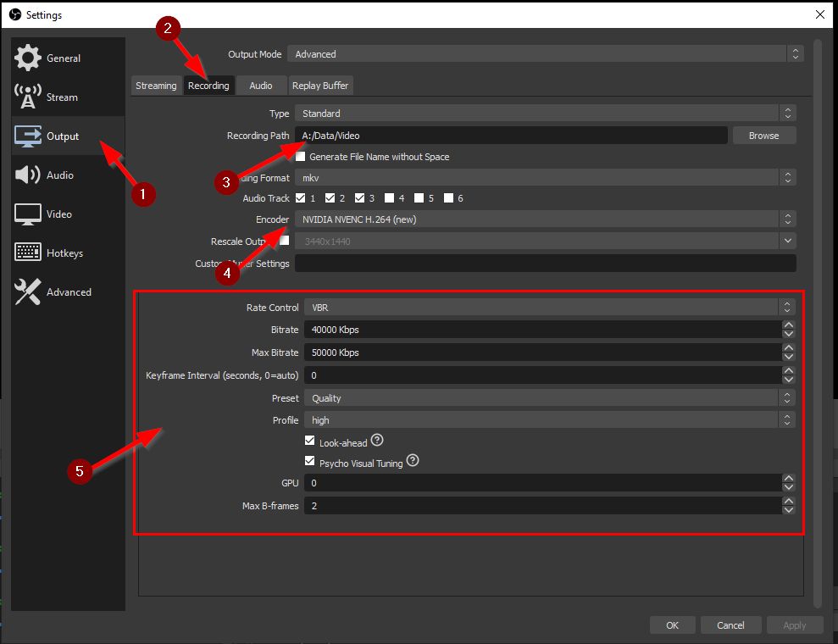The height and width of the screenshot is (644, 838).
Task: Click the Browse button
Action: [x=763, y=136]
